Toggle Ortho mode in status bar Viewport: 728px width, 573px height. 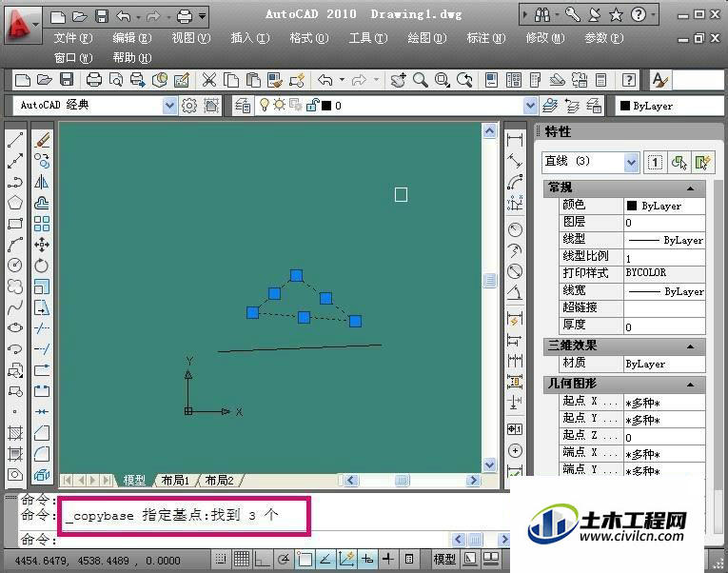[263, 560]
